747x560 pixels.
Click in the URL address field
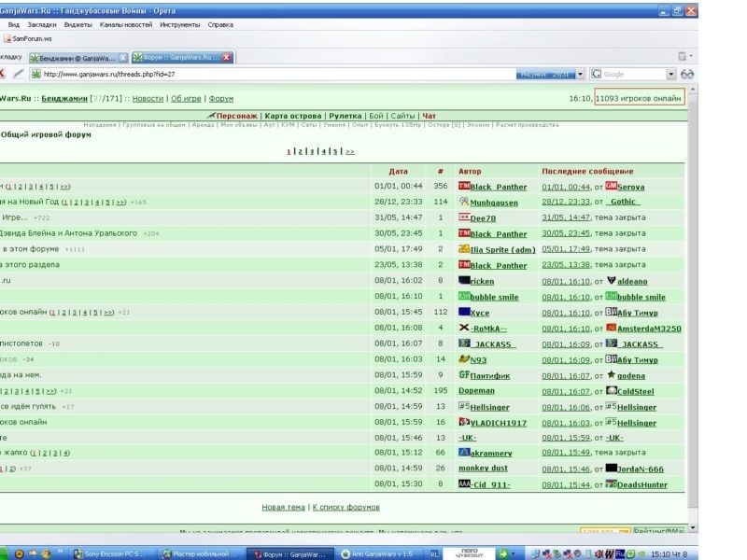pyautogui.click(x=276, y=75)
